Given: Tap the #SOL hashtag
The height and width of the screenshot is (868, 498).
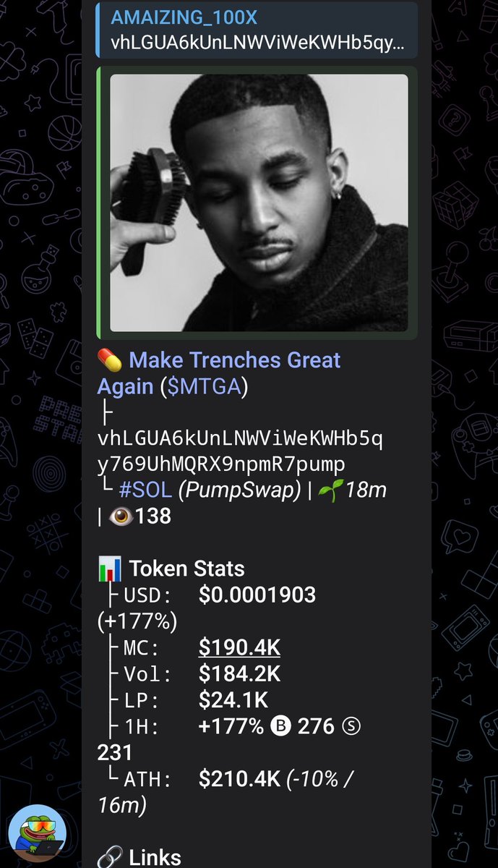Looking at the screenshot, I should click(145, 490).
